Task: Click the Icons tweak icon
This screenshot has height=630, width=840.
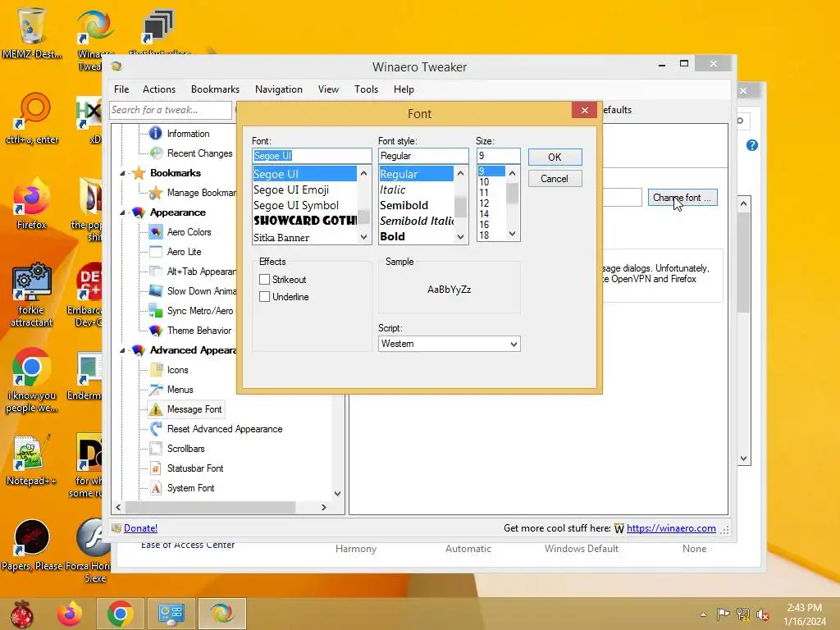Action: coord(156,370)
